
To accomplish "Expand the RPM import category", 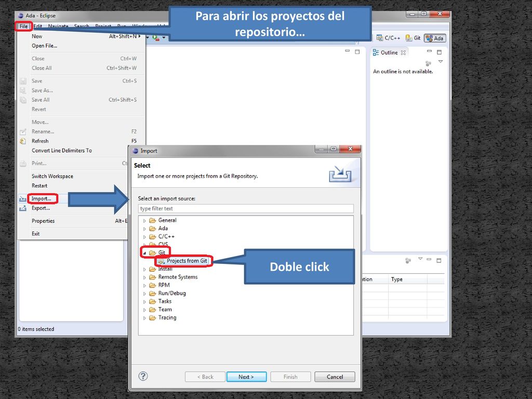I will click(144, 286).
